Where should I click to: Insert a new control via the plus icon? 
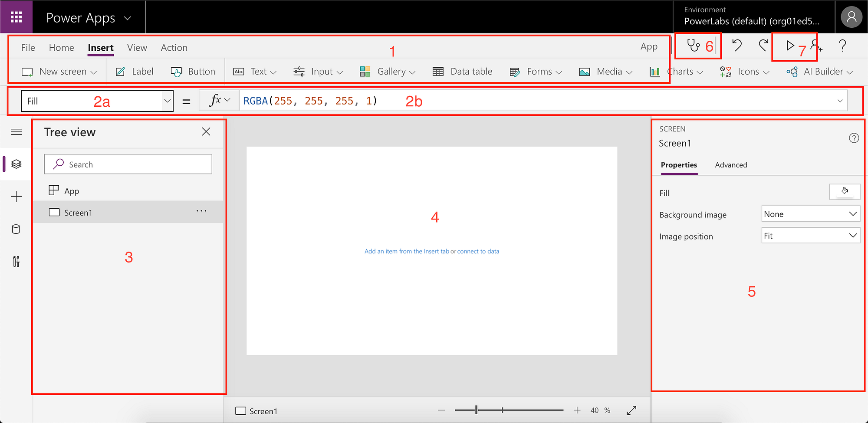16,197
